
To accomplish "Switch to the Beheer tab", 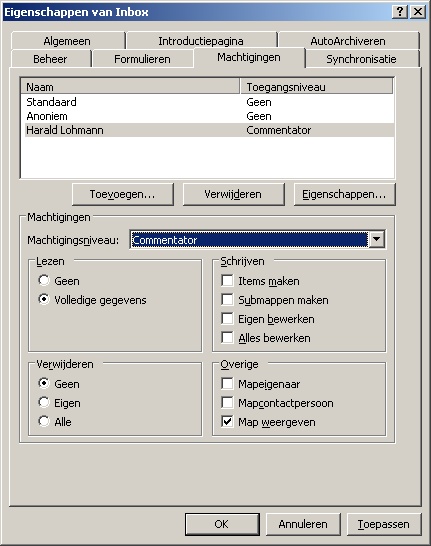I will pos(50,58).
